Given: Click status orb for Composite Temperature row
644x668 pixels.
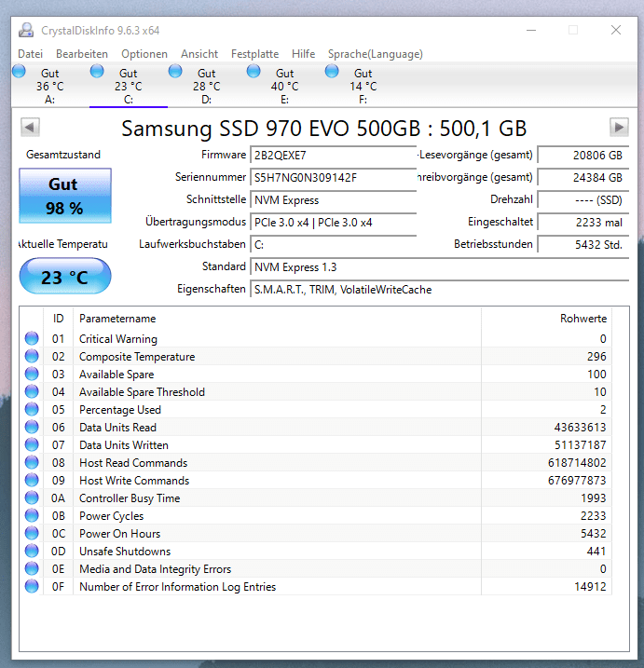Looking at the screenshot, I should (32, 356).
